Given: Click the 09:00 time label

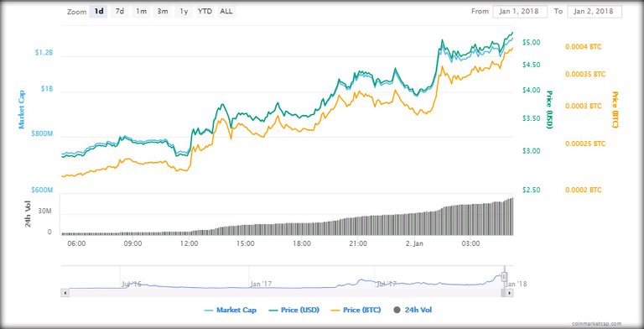Looking at the screenshot, I should coord(132,243).
